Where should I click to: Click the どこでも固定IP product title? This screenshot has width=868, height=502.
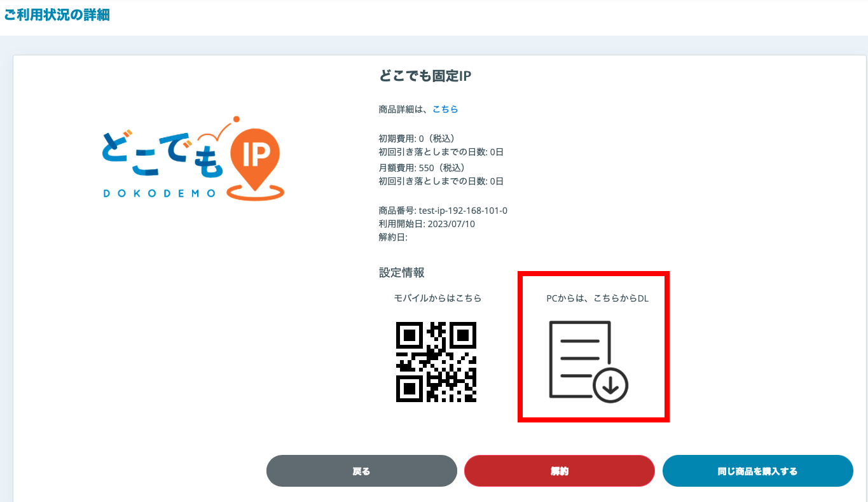click(425, 76)
